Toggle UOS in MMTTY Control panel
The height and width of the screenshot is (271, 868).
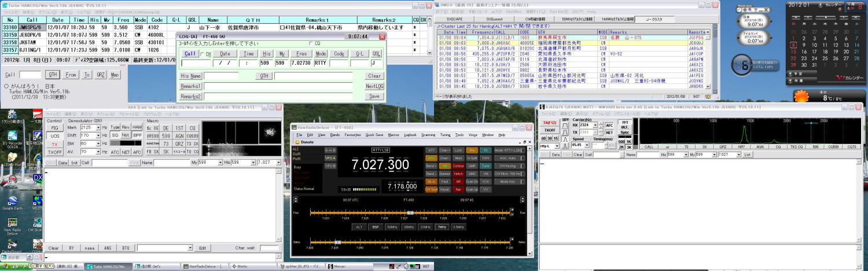(x=54, y=135)
